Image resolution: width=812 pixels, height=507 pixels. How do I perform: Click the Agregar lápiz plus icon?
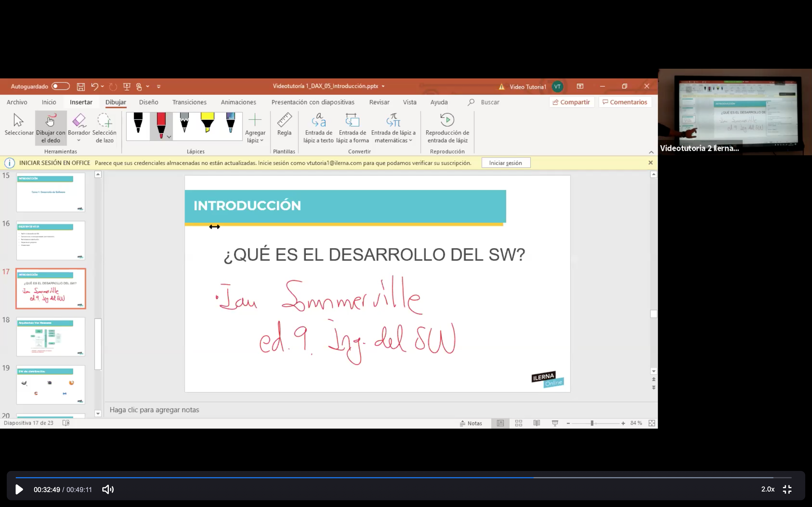pos(255,120)
